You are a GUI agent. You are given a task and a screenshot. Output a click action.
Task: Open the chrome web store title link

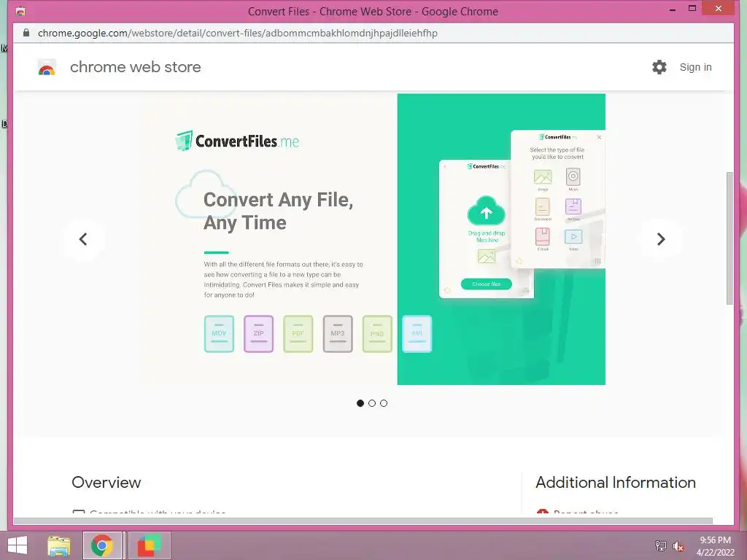point(135,67)
